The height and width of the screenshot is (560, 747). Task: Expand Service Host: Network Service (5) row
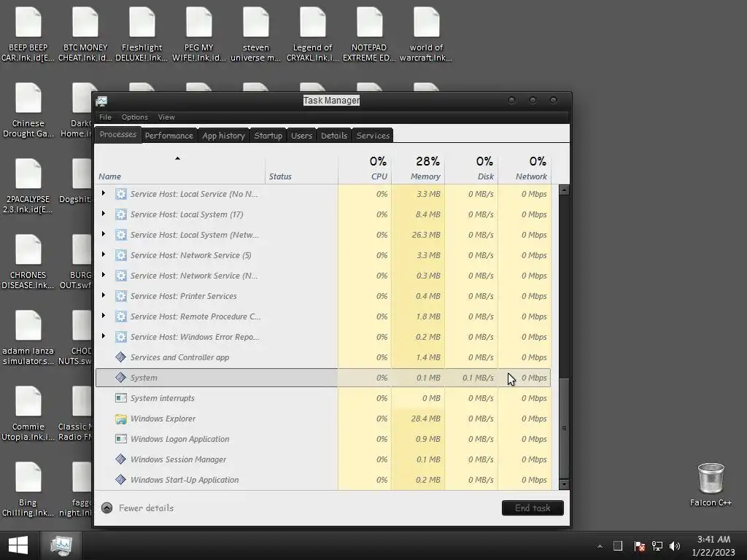point(104,254)
